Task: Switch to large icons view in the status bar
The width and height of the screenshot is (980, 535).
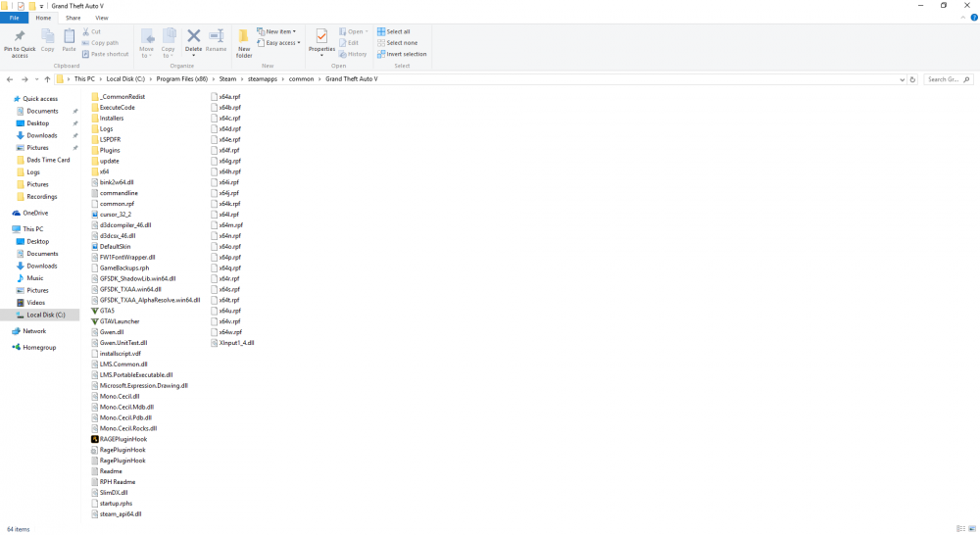Action: click(x=972, y=529)
